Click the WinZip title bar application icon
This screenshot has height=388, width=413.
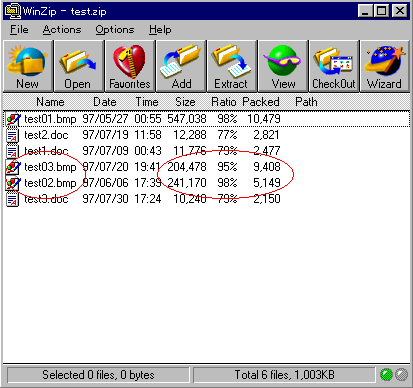point(12,11)
